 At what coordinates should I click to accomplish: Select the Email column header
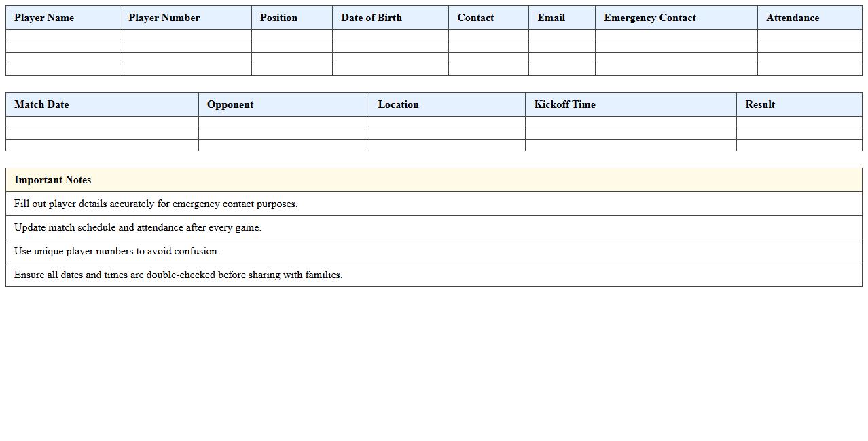pyautogui.click(x=551, y=18)
